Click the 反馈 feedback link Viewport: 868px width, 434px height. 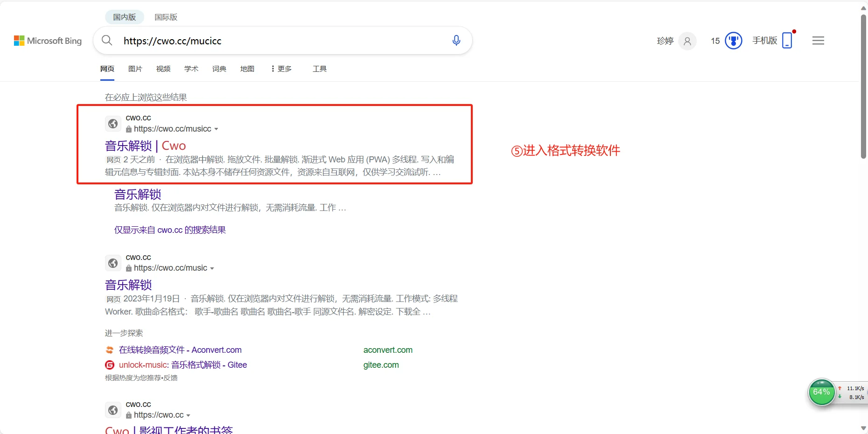click(171, 378)
